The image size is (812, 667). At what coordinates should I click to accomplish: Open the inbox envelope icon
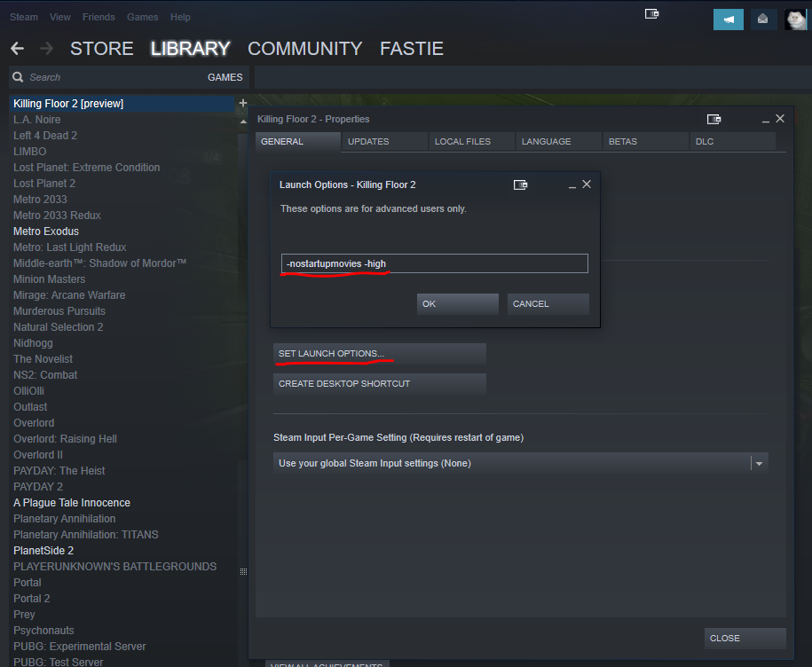[763, 20]
